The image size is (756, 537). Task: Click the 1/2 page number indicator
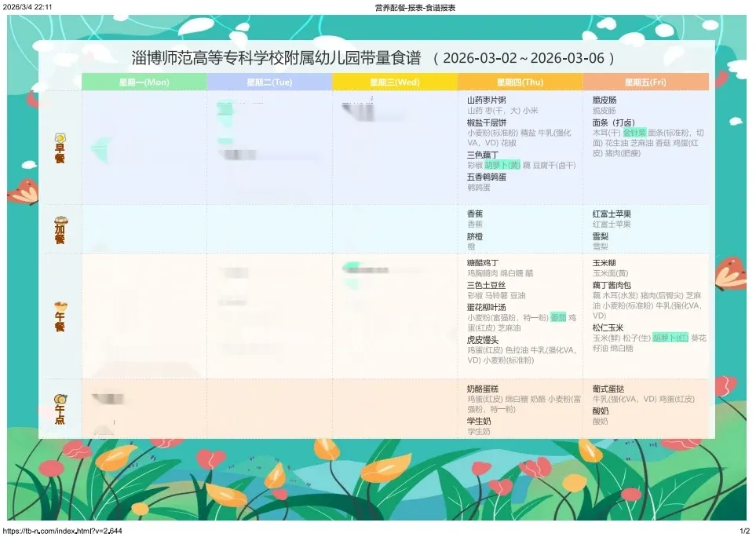[x=745, y=532]
